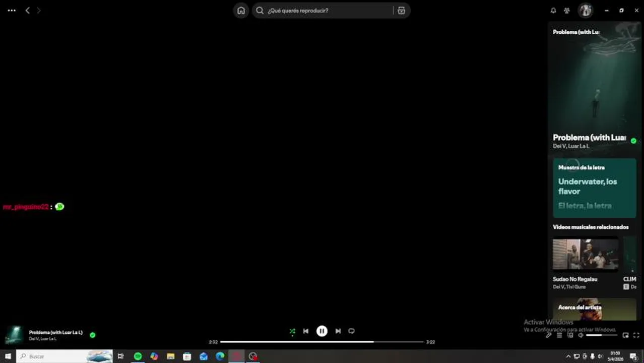Go forward using the right arrow
Screen dimensions: 644x363
click(39, 10)
